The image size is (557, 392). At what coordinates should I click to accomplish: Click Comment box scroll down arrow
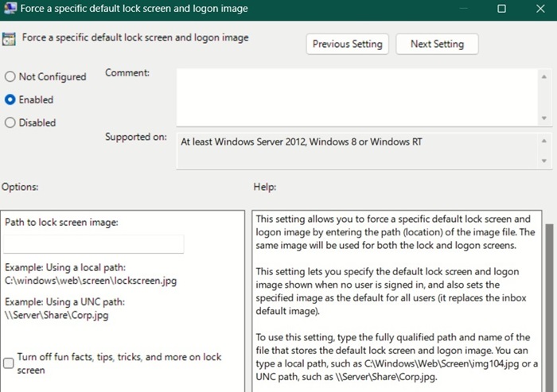[543, 118]
